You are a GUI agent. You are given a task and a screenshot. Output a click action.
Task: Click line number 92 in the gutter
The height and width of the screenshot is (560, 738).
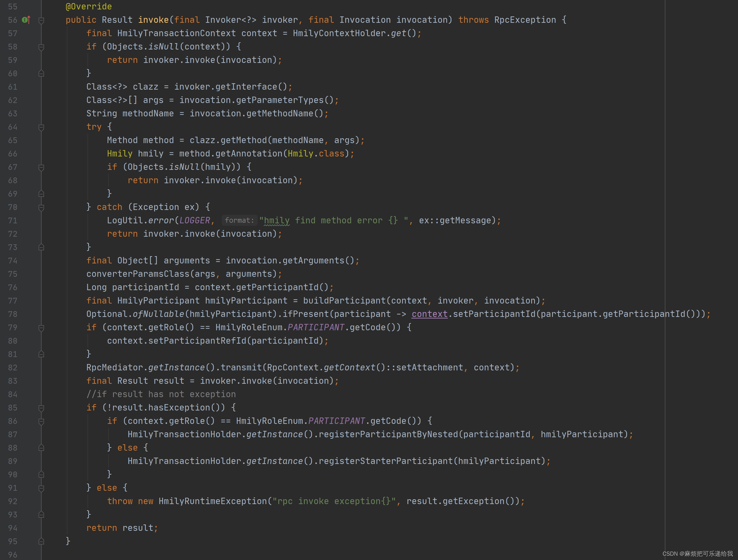tap(13, 501)
